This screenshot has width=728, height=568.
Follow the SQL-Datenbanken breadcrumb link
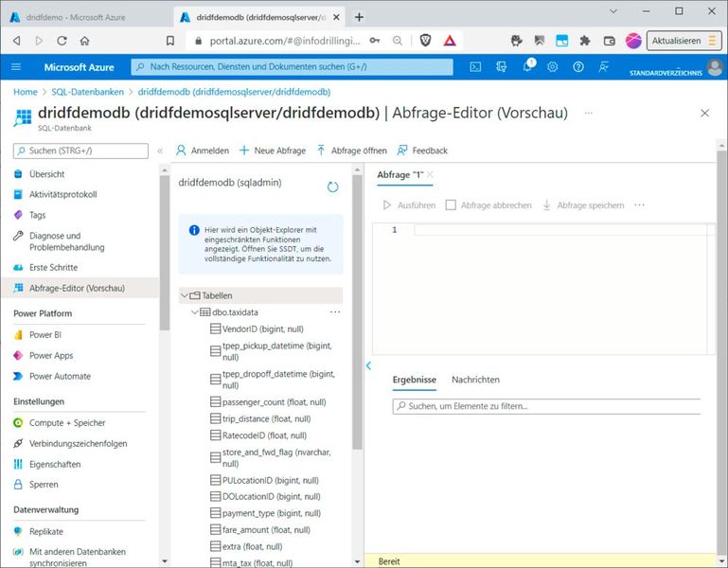click(x=87, y=92)
